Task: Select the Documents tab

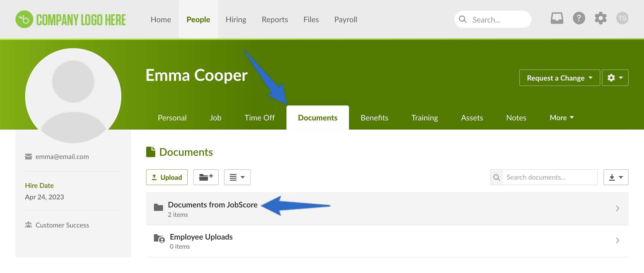Action: pos(318,118)
